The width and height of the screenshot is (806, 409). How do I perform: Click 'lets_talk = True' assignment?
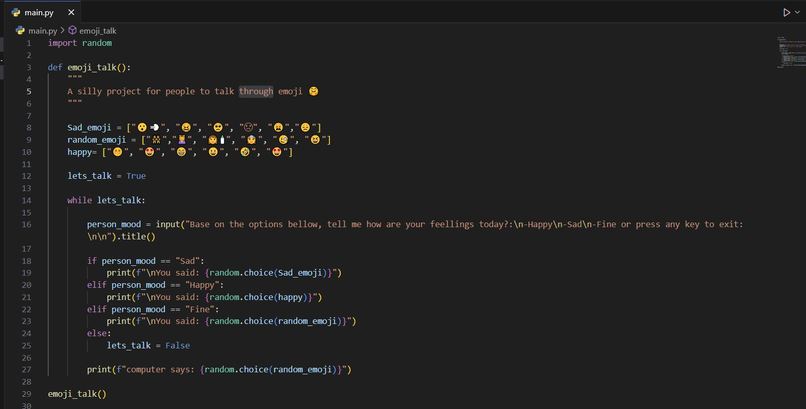tap(107, 176)
